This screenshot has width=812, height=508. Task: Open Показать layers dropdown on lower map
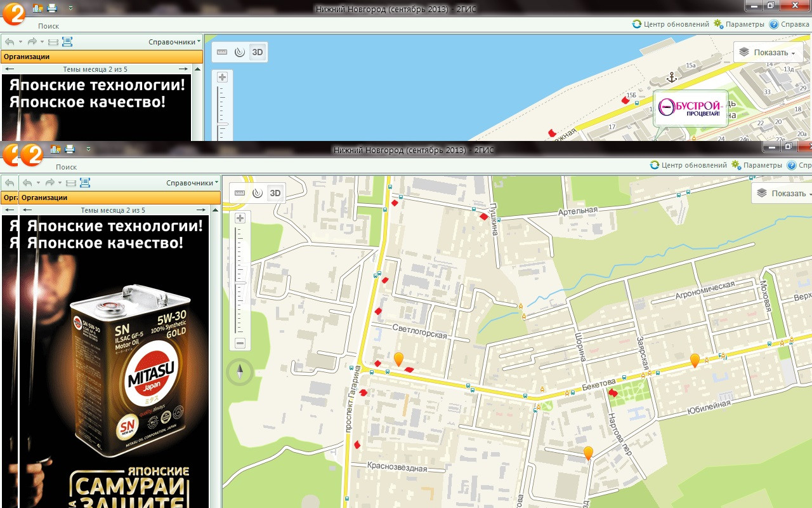782,194
